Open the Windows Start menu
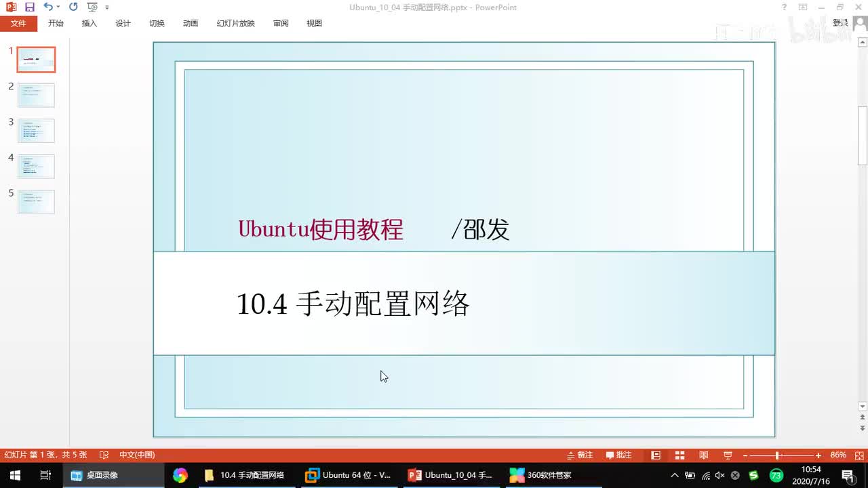868x488 pixels. tap(15, 475)
